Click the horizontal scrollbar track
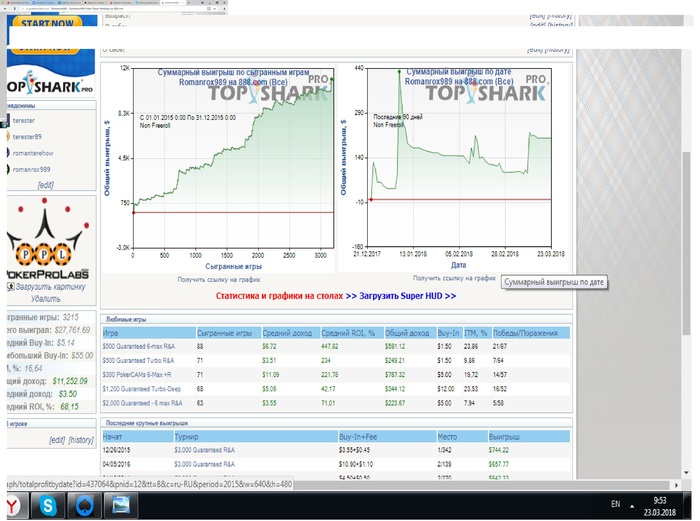 click(482, 485)
